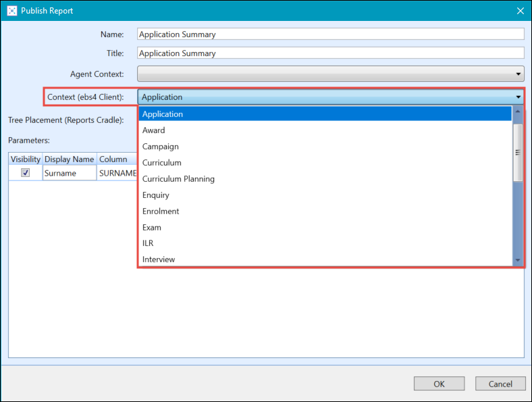Close the Publish Report dialog
This screenshot has width=532, height=402.
[520, 11]
